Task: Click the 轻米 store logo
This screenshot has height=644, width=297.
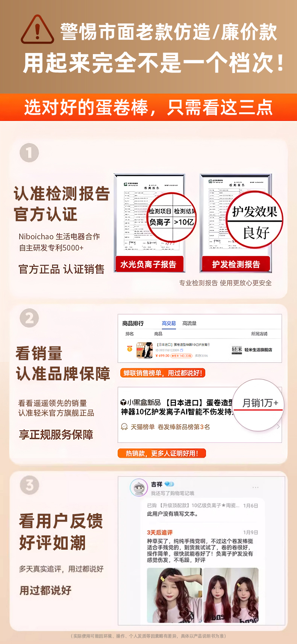Action: tap(237, 350)
